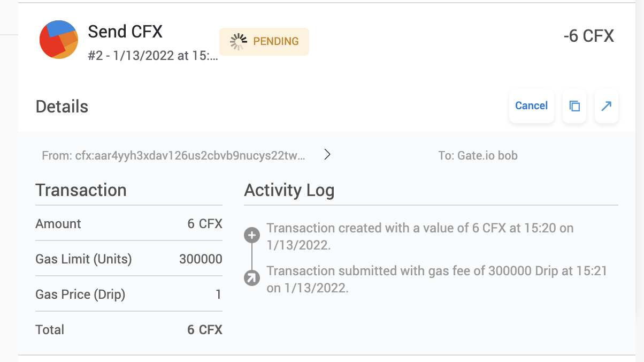Image resolution: width=644 pixels, height=362 pixels.
Task: Click the Send CFX transaction icon
Action: (x=59, y=40)
